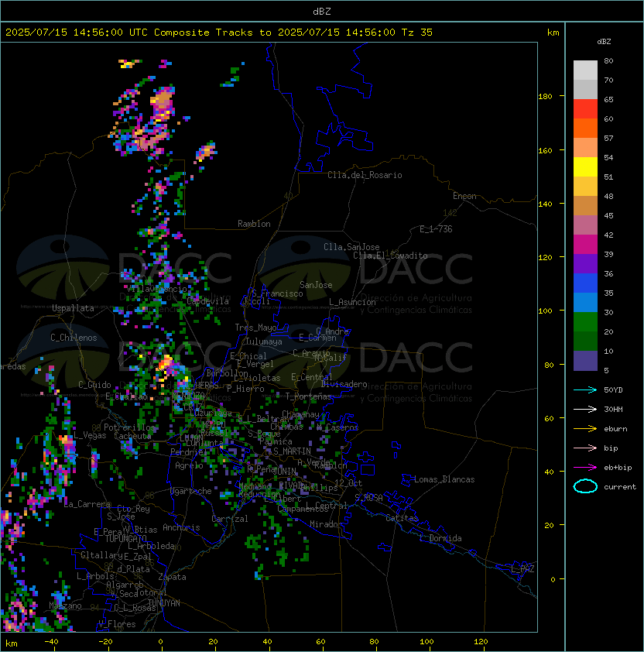Click the Divisadero map label
Image resolution: width=644 pixels, height=652 pixels.
point(344,384)
